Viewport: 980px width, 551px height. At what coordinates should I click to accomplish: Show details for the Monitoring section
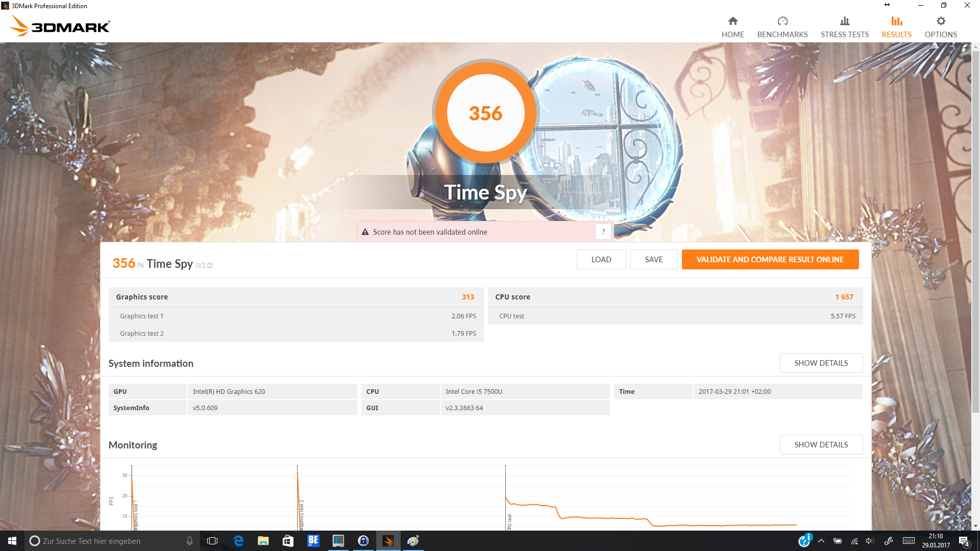(x=821, y=444)
